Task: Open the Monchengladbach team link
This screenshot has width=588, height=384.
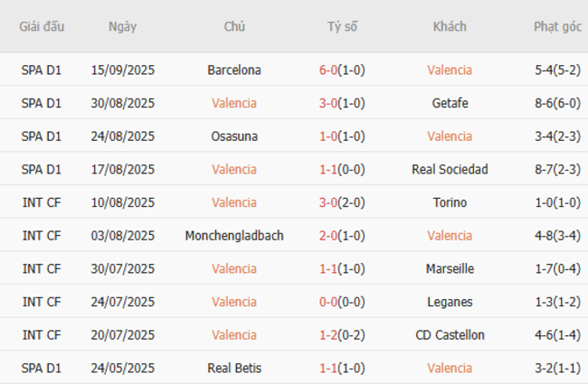Action: (234, 236)
